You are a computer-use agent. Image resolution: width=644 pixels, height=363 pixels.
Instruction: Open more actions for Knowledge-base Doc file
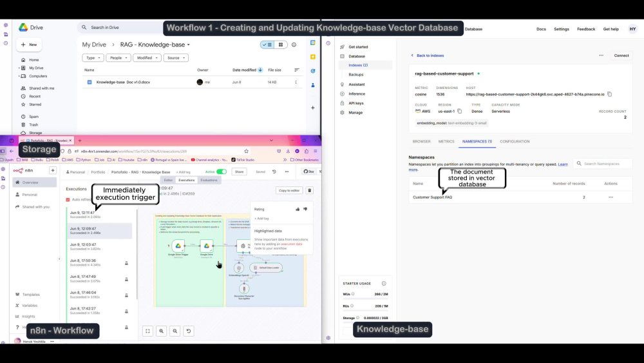296,83
